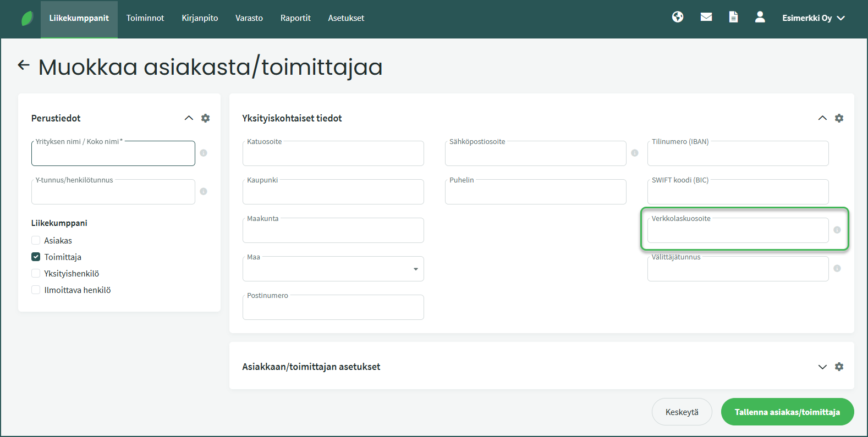Open the globe icon in header
868x437 pixels.
click(x=678, y=17)
